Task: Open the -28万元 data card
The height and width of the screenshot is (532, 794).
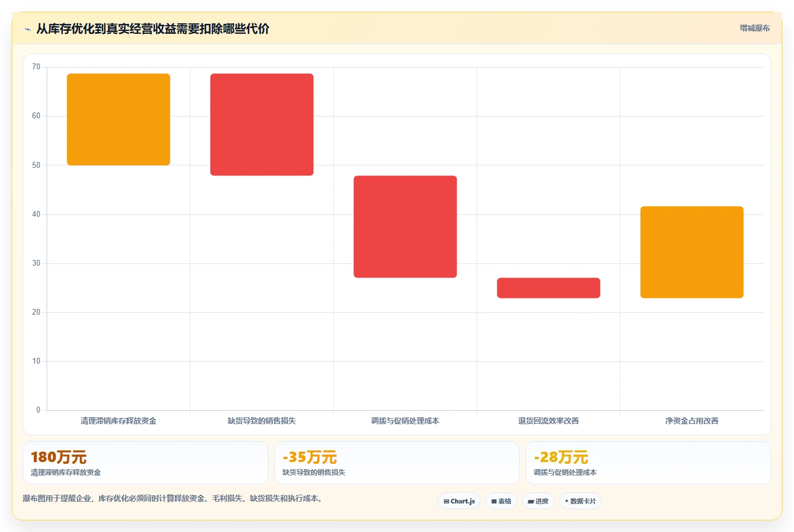Action: coord(648,463)
